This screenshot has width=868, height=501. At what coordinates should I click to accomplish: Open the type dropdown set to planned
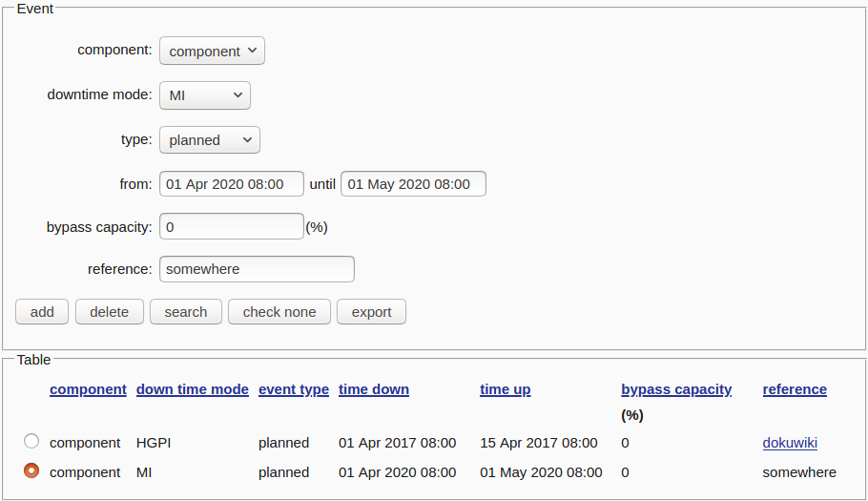click(x=209, y=140)
